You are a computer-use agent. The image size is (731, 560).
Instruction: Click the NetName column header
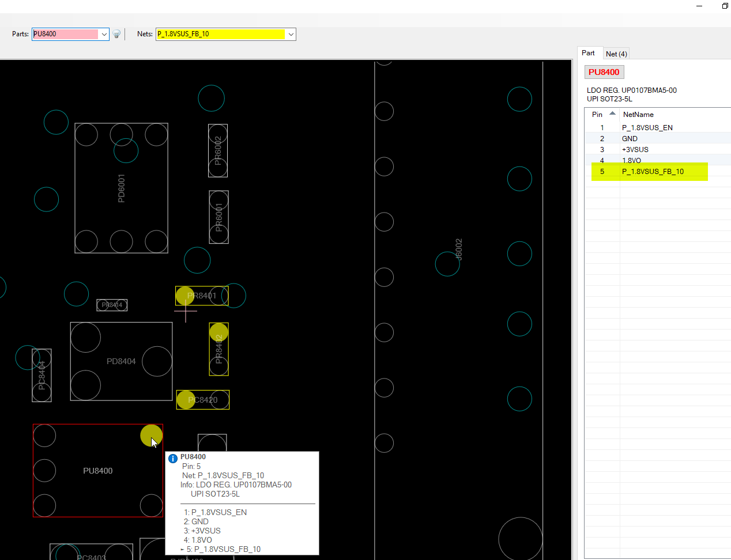638,115
